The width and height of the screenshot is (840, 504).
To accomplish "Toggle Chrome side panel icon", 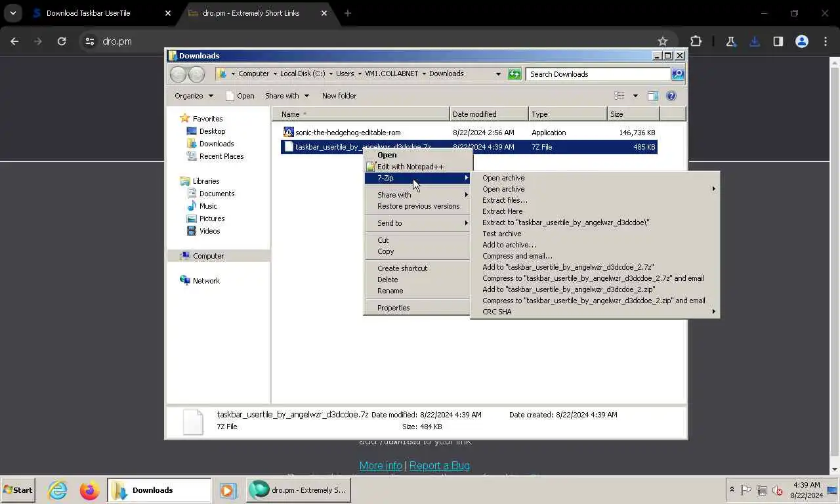I will pos(778,41).
